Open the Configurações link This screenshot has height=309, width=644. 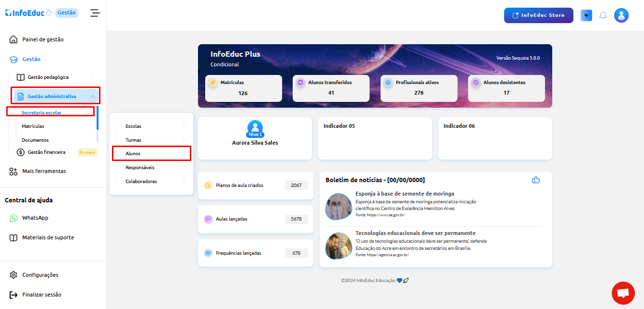coord(40,275)
